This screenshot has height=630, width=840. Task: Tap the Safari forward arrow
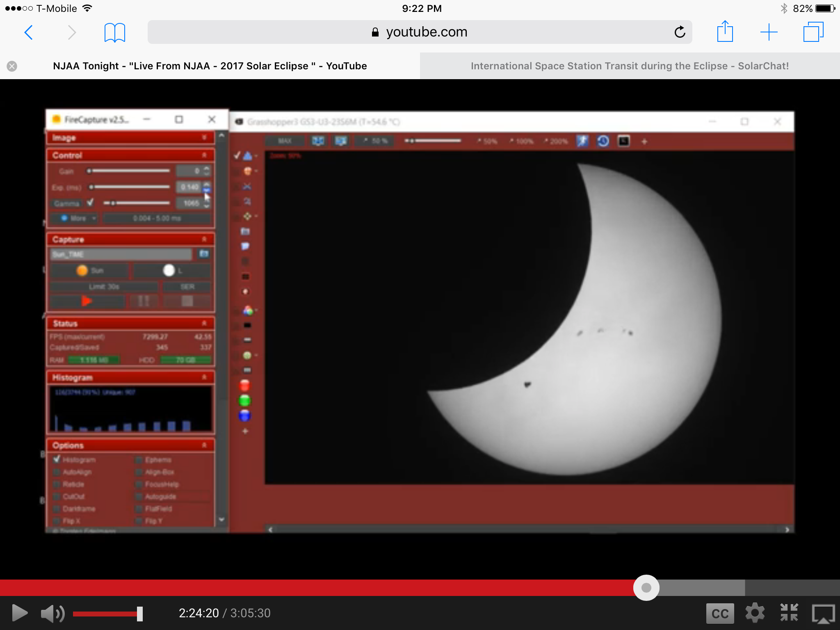point(72,32)
